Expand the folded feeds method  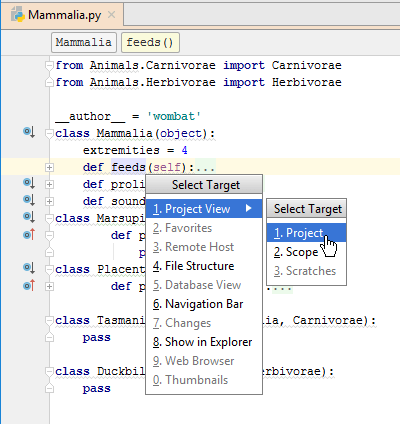[x=49, y=167]
